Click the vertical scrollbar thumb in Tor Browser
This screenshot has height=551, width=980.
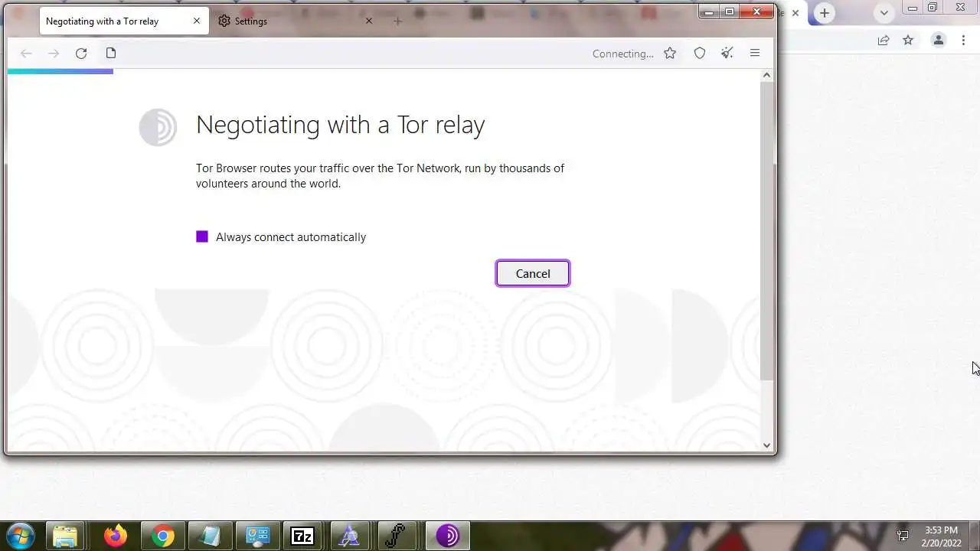[766, 230]
